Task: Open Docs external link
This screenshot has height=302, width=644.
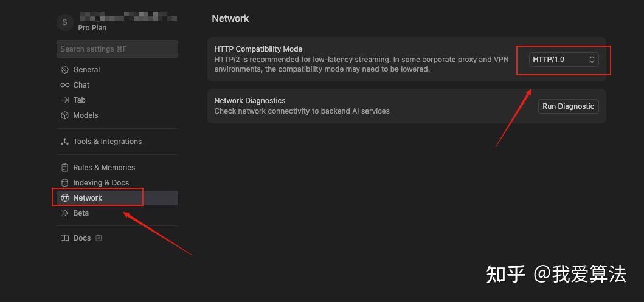Action: pos(99,238)
